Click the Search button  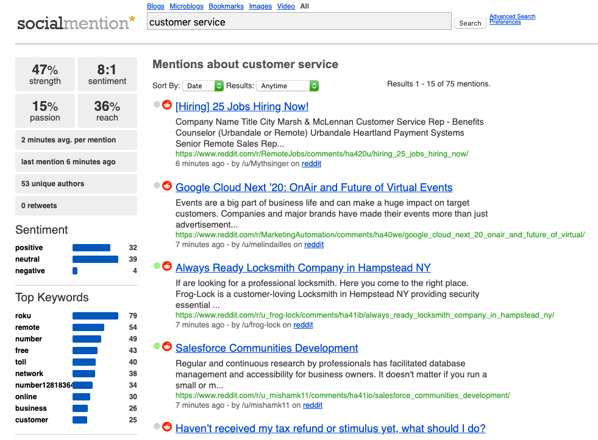tap(470, 23)
